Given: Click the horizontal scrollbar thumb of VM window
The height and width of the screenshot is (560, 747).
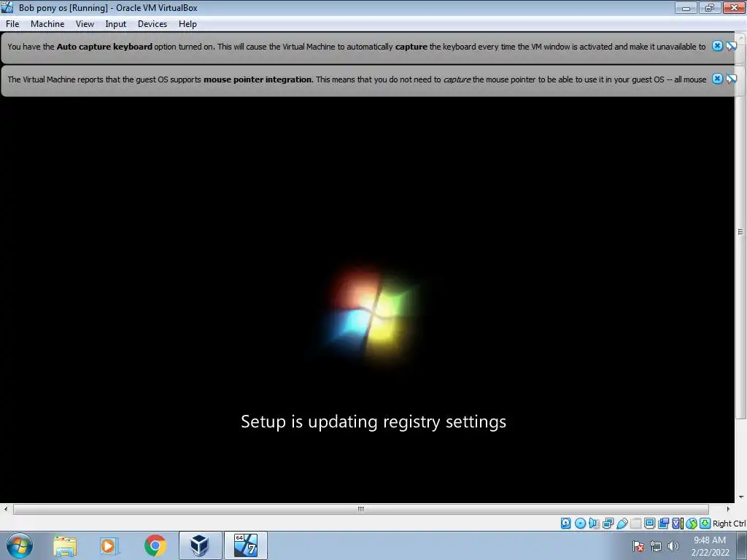Looking at the screenshot, I should point(360,508).
